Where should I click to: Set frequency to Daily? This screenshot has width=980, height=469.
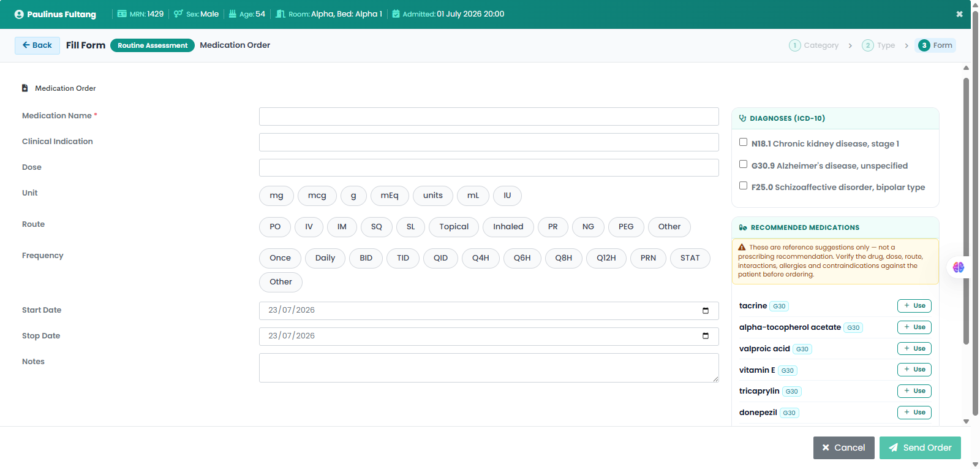pyautogui.click(x=325, y=258)
